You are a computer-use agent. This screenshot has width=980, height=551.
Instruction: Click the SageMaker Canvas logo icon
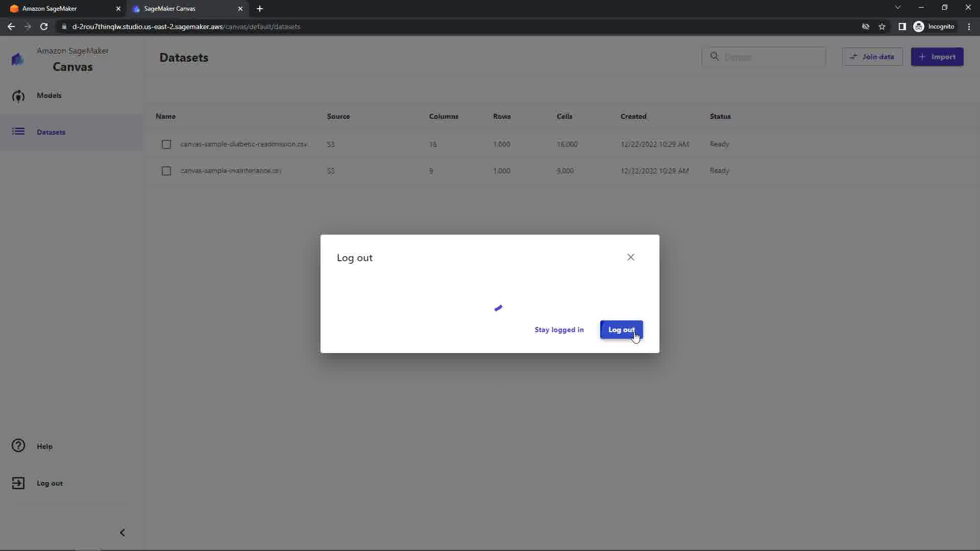pos(17,59)
